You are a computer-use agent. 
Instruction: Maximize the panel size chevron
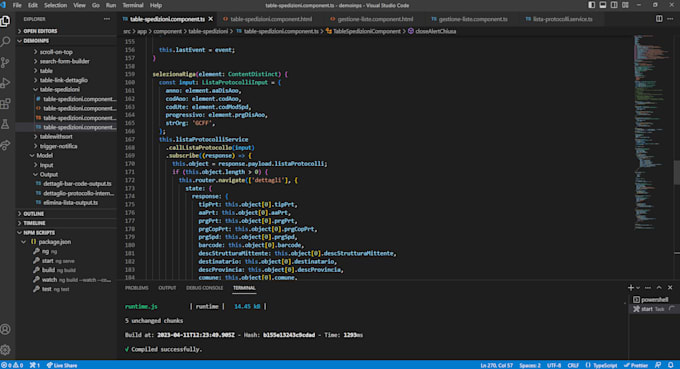[x=659, y=287]
